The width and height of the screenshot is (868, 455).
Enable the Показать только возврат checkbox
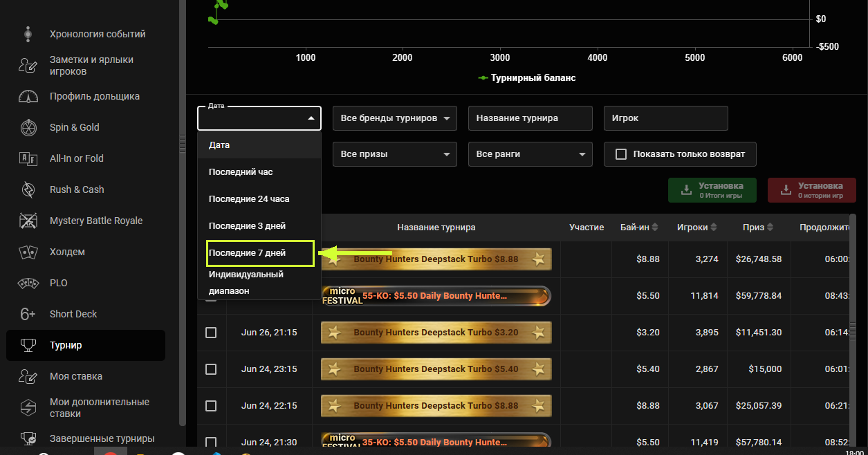click(x=621, y=154)
